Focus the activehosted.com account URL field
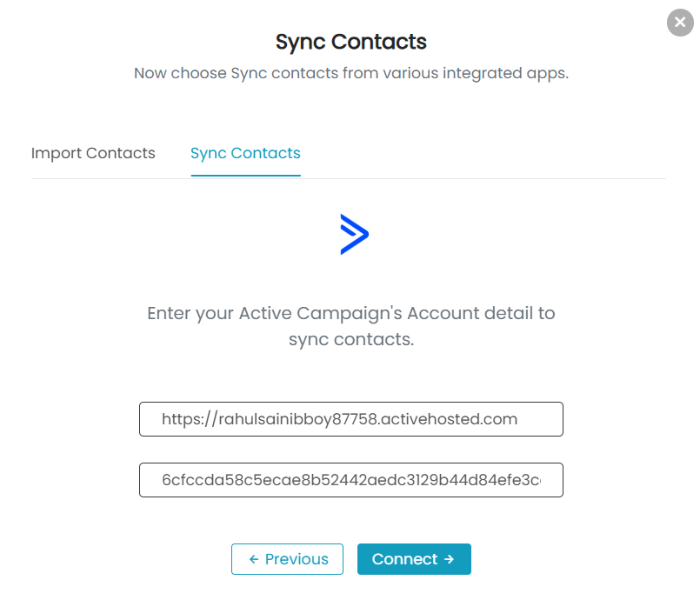Viewport: 700px width, 600px height. (351, 419)
